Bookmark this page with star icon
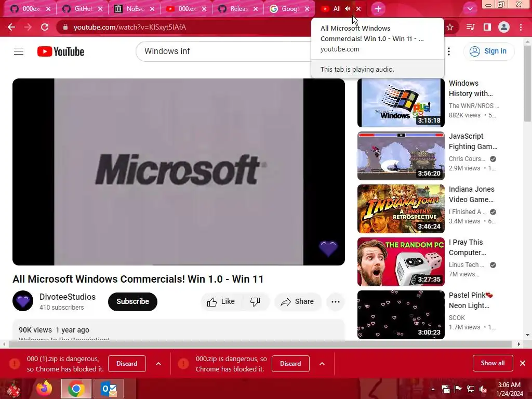The width and height of the screenshot is (532, 399). point(450,27)
